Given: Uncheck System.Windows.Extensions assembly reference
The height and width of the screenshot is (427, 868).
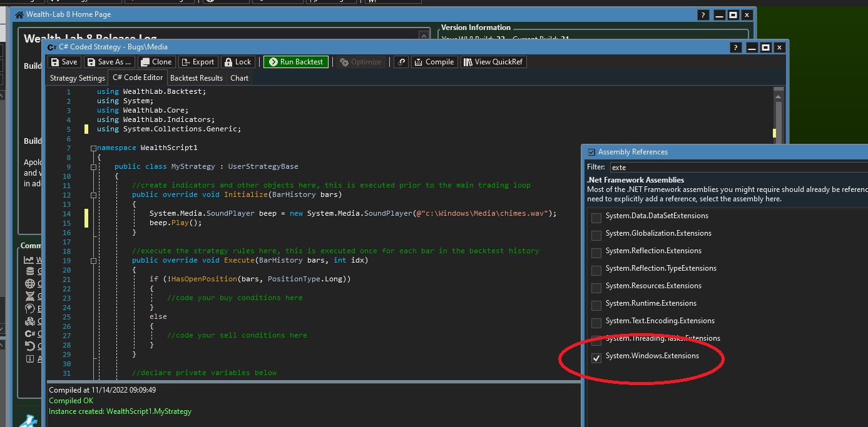Looking at the screenshot, I should click(596, 358).
